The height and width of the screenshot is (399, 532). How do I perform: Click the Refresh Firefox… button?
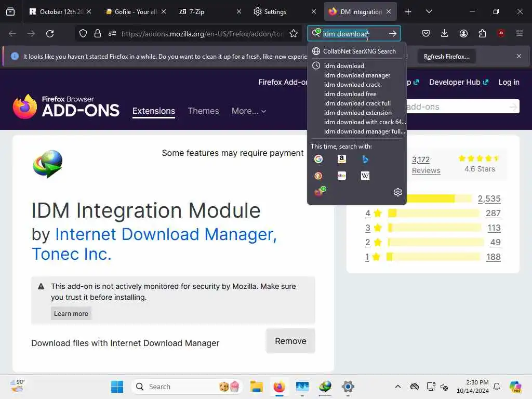coord(446,57)
